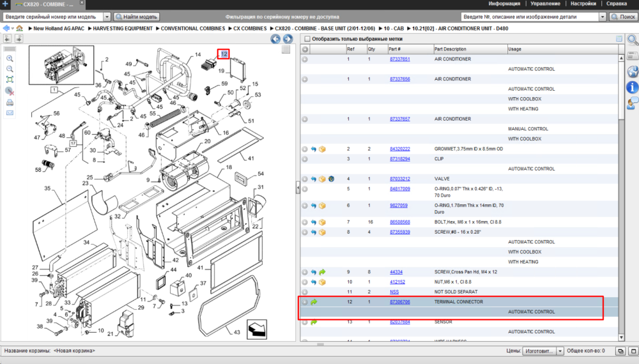Image resolution: width=639 pixels, height=364 pixels.
Task: Click the home icon in breadcrumb
Action: pyautogui.click(x=20, y=28)
